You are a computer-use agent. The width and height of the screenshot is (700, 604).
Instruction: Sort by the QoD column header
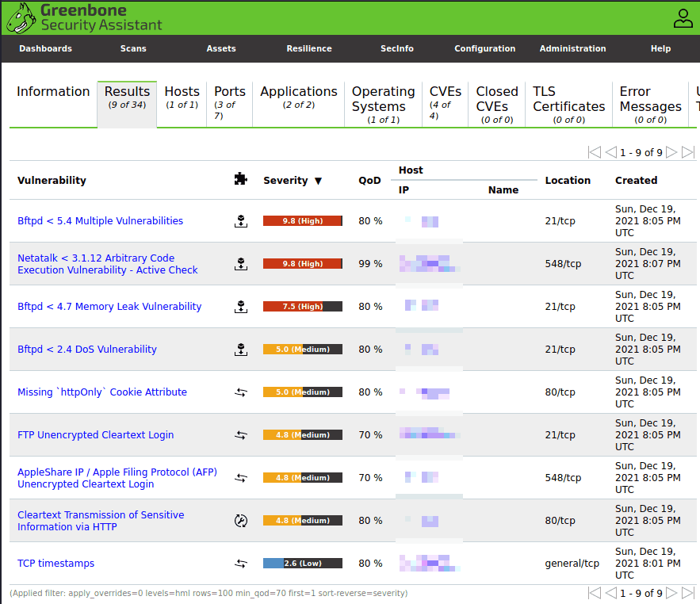pos(369,181)
